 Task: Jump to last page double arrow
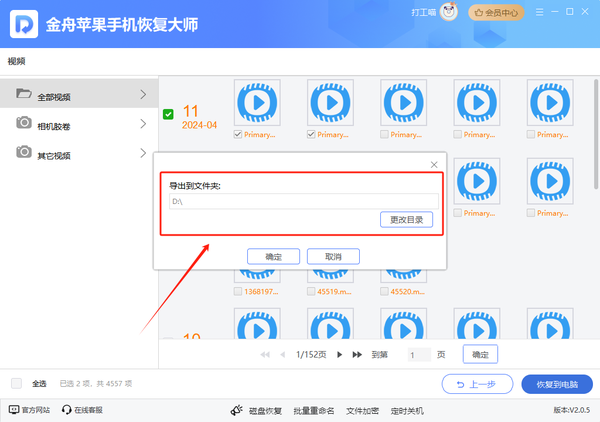click(x=357, y=355)
